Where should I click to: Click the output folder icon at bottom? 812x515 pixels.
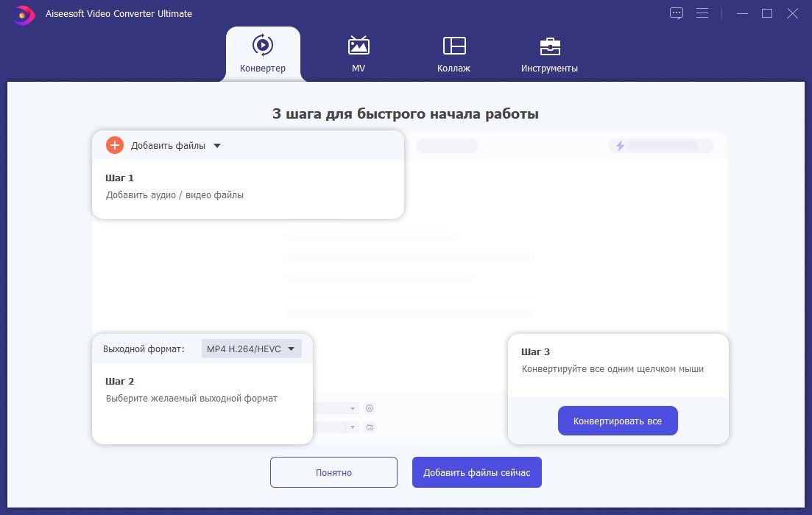[x=370, y=427]
